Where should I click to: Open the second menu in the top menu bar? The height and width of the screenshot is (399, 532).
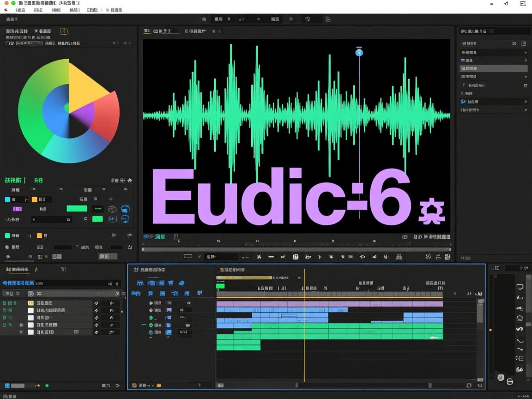(x=37, y=10)
